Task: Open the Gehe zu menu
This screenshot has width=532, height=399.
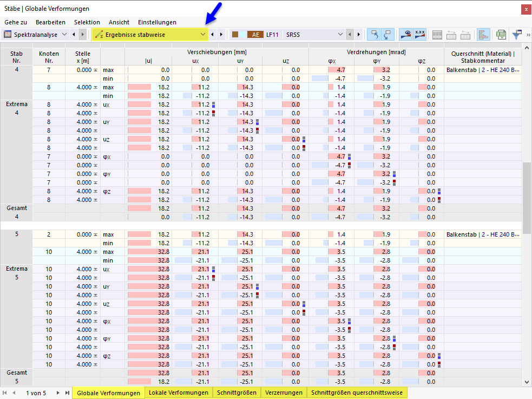Action: (x=16, y=22)
